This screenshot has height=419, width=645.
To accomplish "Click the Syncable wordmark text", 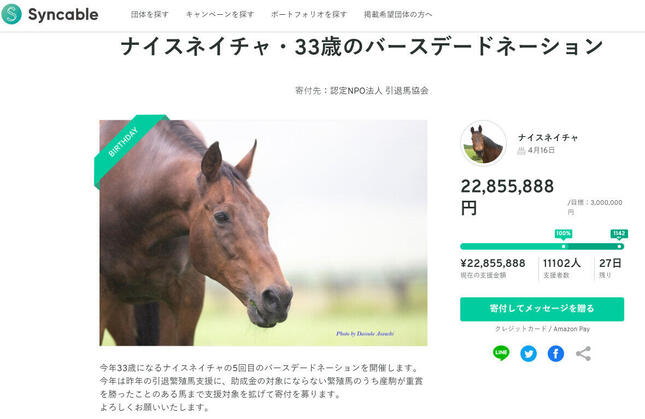I will click(x=63, y=14).
